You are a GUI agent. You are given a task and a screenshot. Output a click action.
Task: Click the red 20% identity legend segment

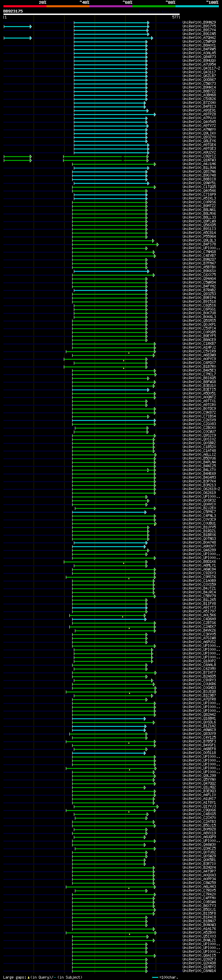pos(25,6)
